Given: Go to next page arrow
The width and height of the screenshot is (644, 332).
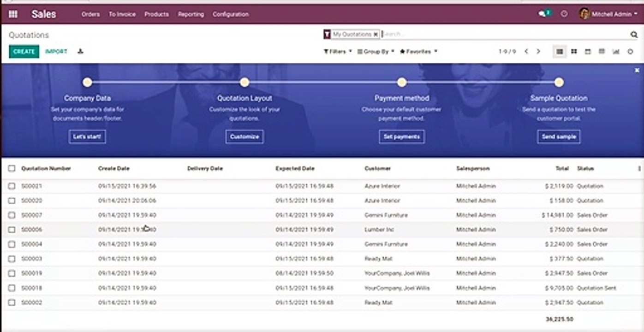Looking at the screenshot, I should pos(538,52).
